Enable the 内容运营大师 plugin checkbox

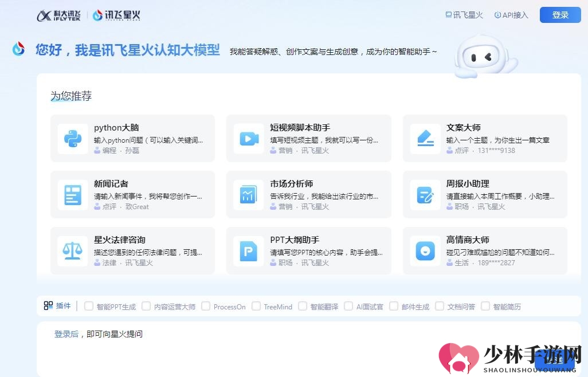146,306
